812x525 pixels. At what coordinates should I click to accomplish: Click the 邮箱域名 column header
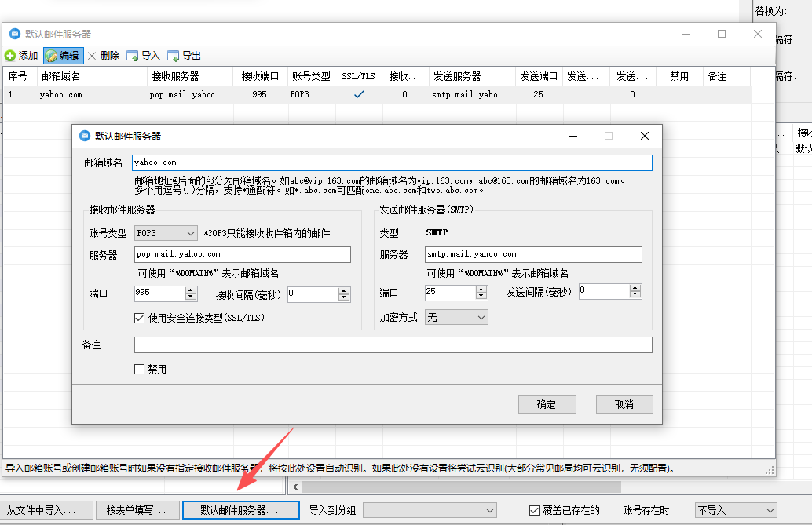pyautogui.click(x=92, y=77)
